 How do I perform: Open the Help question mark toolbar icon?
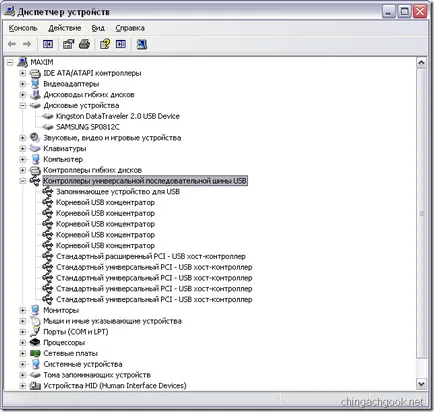tap(105, 44)
